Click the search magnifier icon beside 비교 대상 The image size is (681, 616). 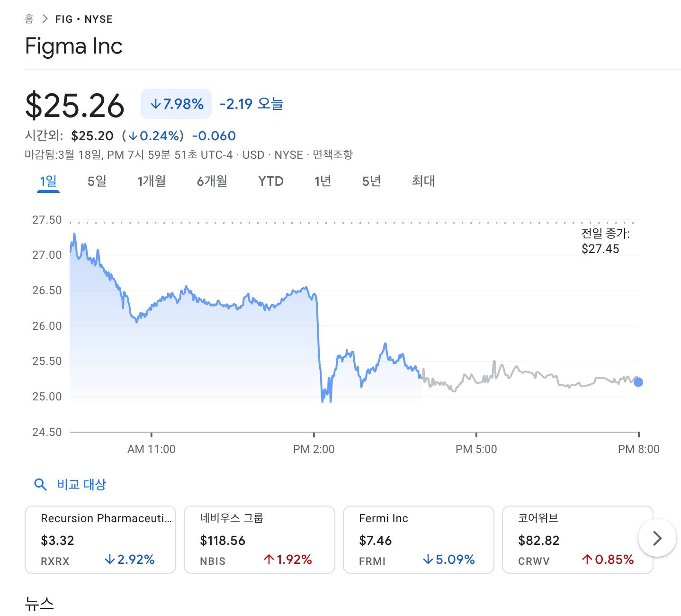pos(41,484)
